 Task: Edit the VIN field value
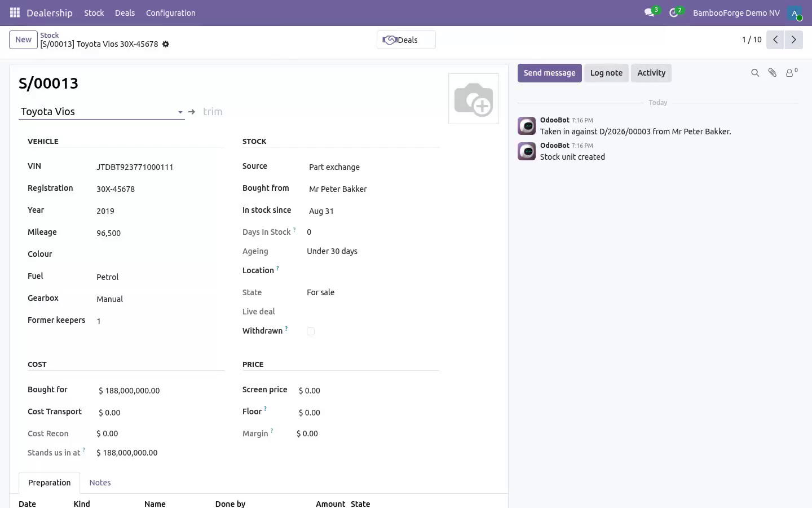tap(160, 167)
